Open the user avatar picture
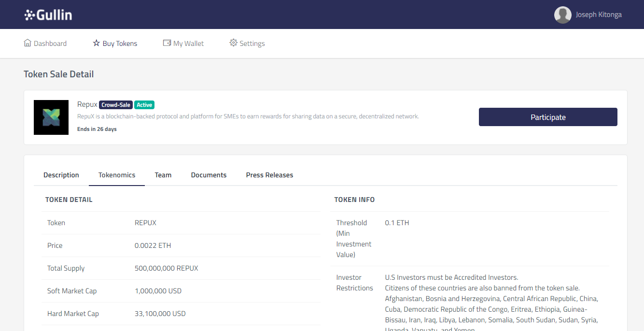The height and width of the screenshot is (331, 644). (x=563, y=15)
